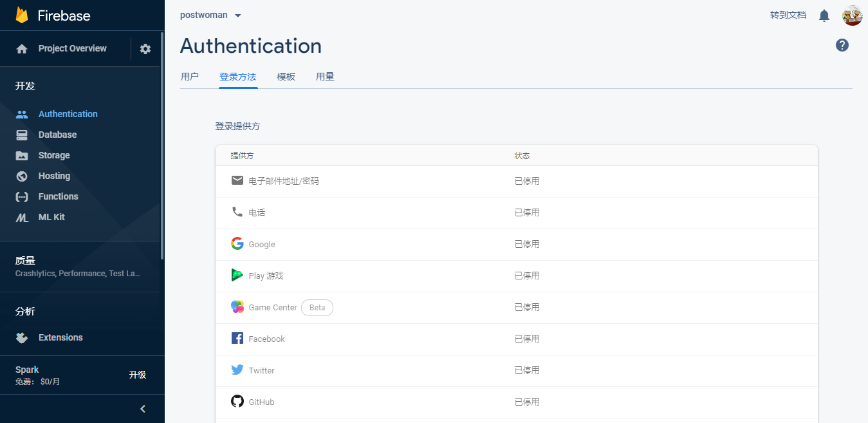Viewport: 868px width, 423px height.
Task: Click the 提供方 column header
Action: (242, 156)
